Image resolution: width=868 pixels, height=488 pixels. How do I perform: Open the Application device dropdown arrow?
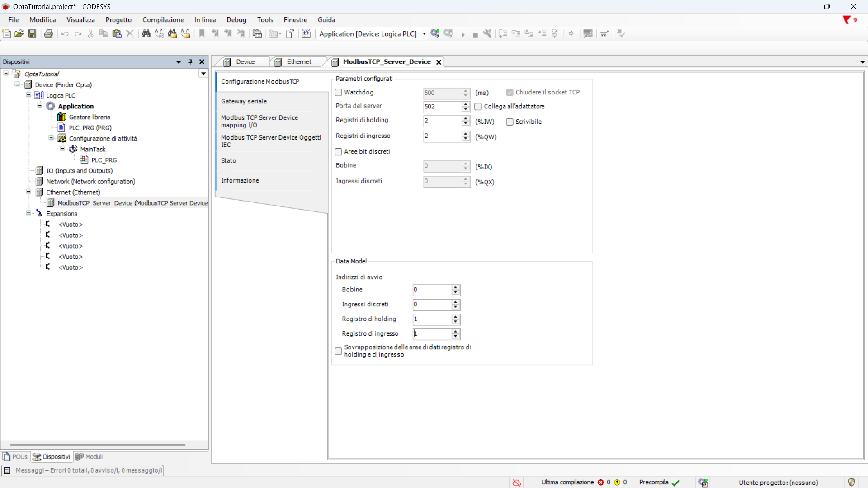(x=424, y=34)
